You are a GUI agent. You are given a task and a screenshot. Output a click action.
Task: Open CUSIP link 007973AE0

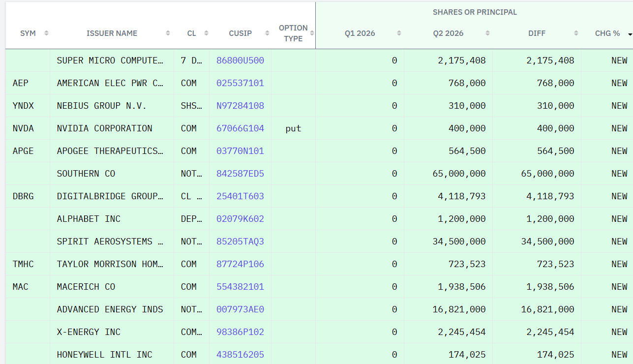(240, 309)
